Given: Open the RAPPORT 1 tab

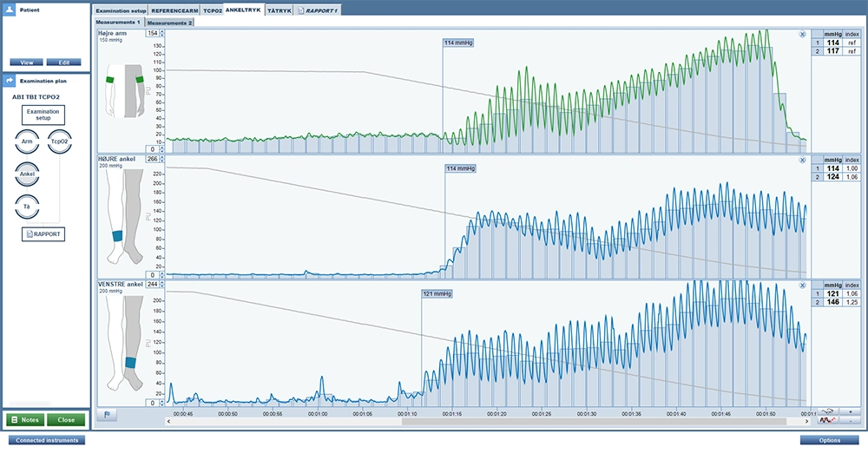Looking at the screenshot, I should 318,10.
